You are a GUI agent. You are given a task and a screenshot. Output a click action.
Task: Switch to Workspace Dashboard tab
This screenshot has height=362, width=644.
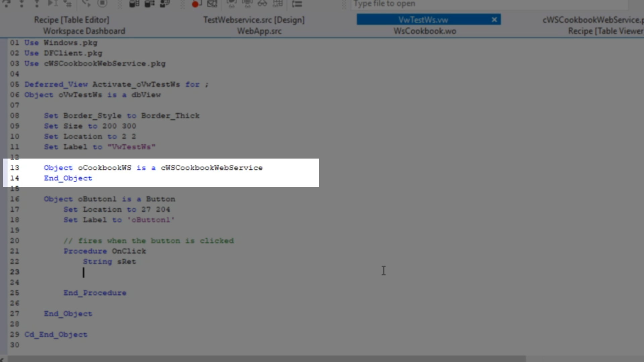pos(84,31)
